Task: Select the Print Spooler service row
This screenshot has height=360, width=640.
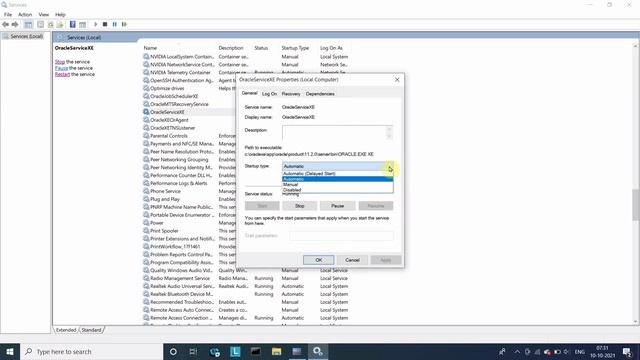Action: (164, 231)
